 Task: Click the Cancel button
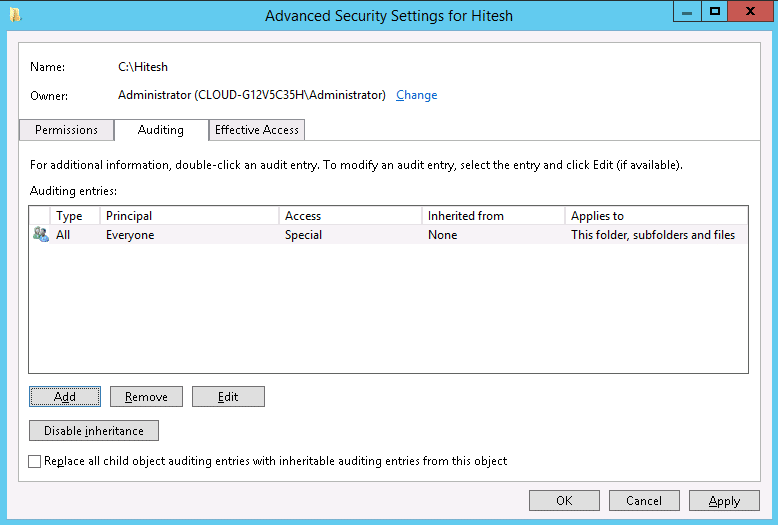[x=644, y=501]
